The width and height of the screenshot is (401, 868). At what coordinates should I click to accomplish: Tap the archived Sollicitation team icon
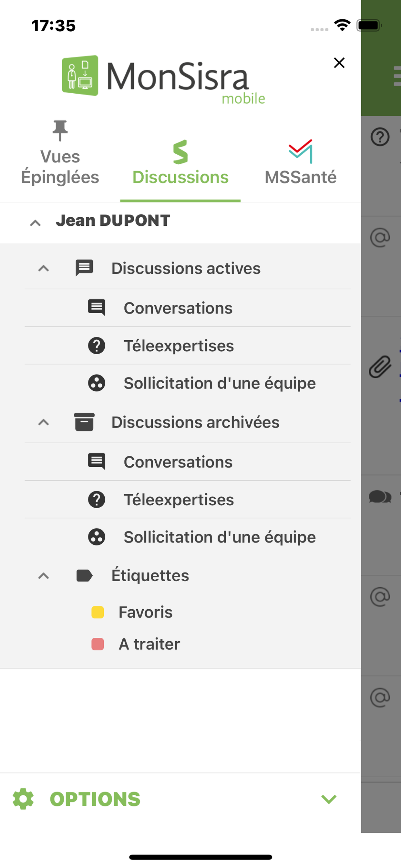click(x=97, y=537)
